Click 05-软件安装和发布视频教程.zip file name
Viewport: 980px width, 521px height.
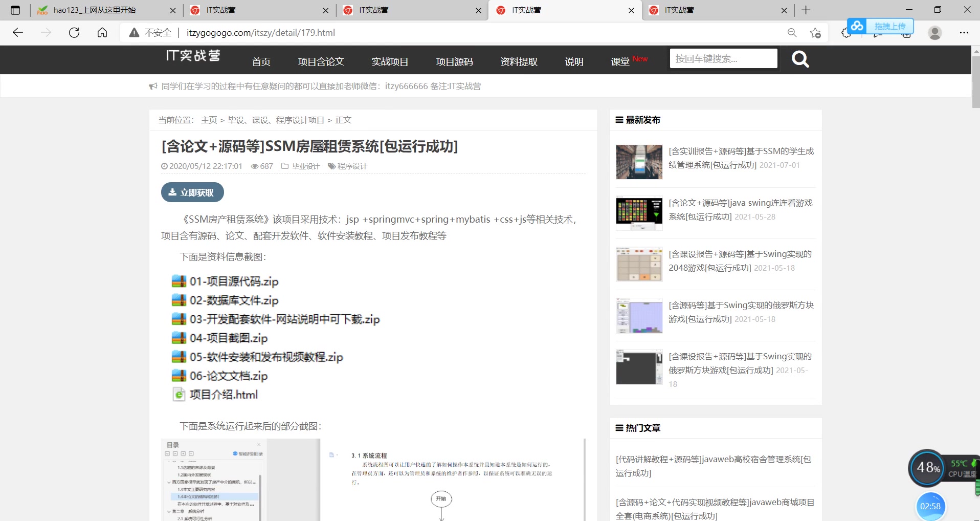tap(266, 357)
